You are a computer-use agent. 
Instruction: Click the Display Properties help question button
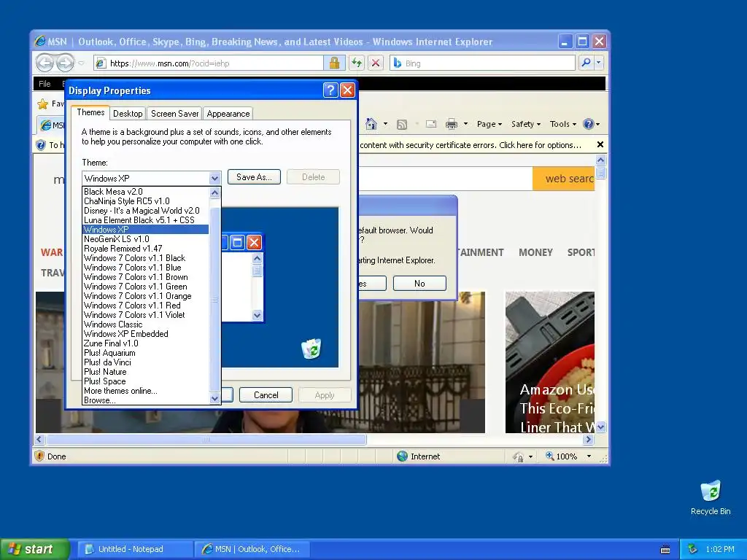330,90
